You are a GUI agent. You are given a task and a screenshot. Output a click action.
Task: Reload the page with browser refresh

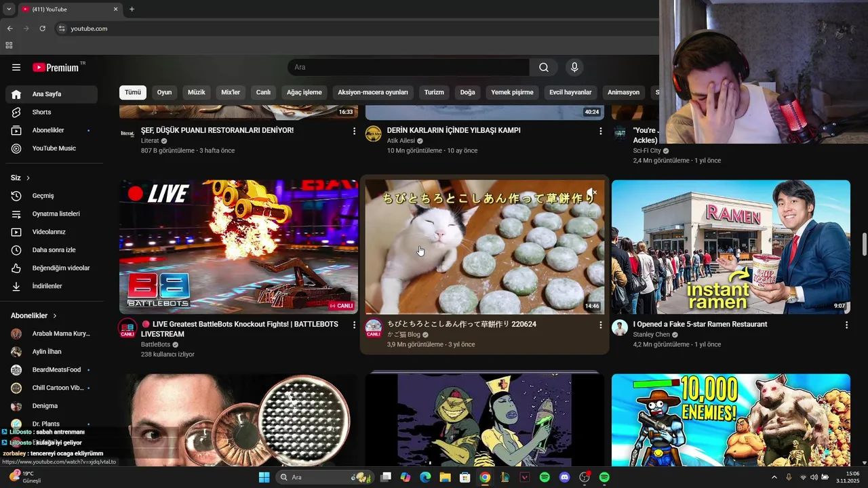tap(42, 28)
